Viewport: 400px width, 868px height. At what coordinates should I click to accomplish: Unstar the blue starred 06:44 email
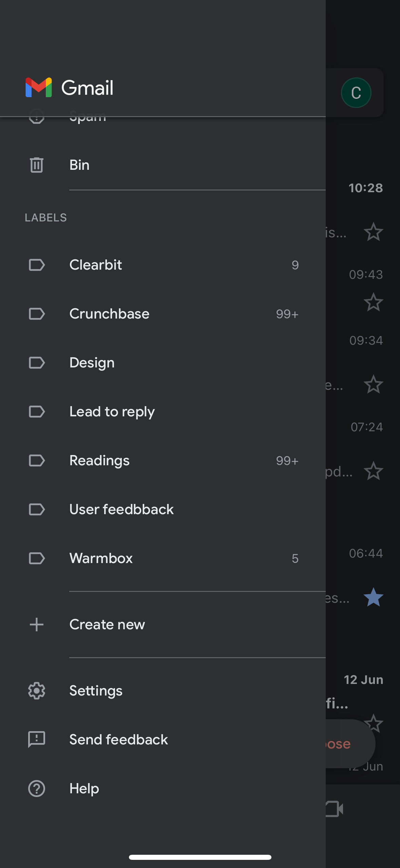373,597
